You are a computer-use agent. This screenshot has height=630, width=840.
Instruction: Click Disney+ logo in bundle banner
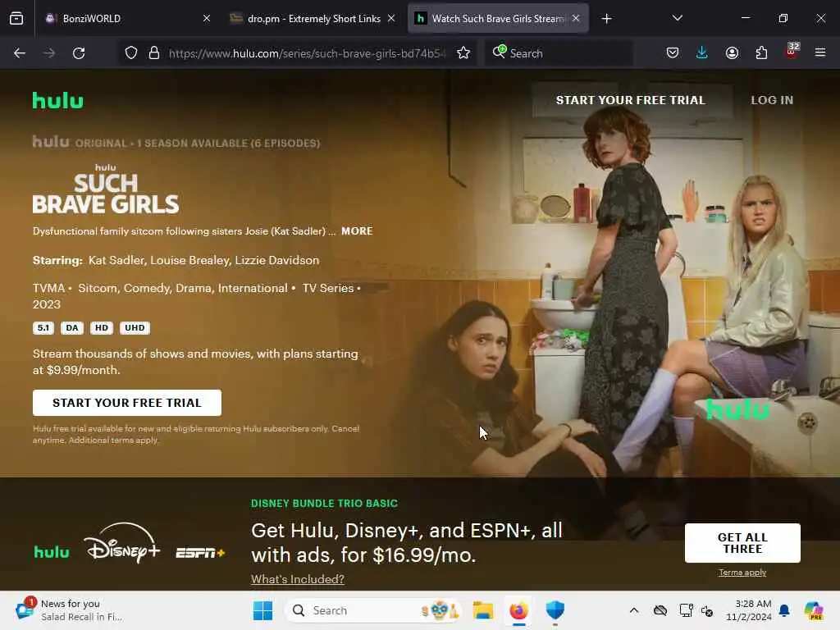pos(122,543)
